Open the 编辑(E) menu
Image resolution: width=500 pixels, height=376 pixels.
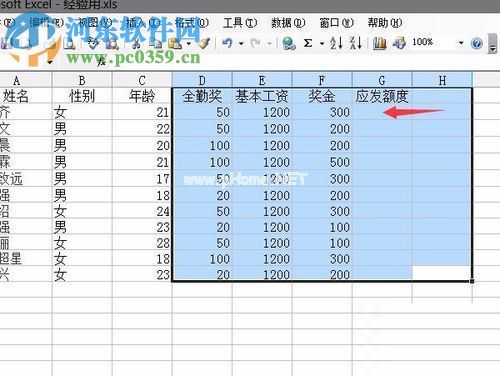(x=47, y=23)
